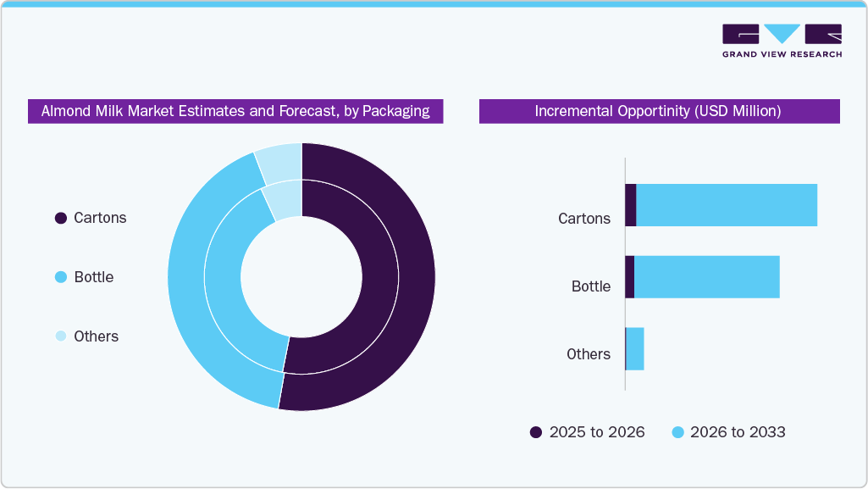This screenshot has width=868, height=489.
Task: Select the outer-ring pale Others donut segment
Action: pos(281,163)
